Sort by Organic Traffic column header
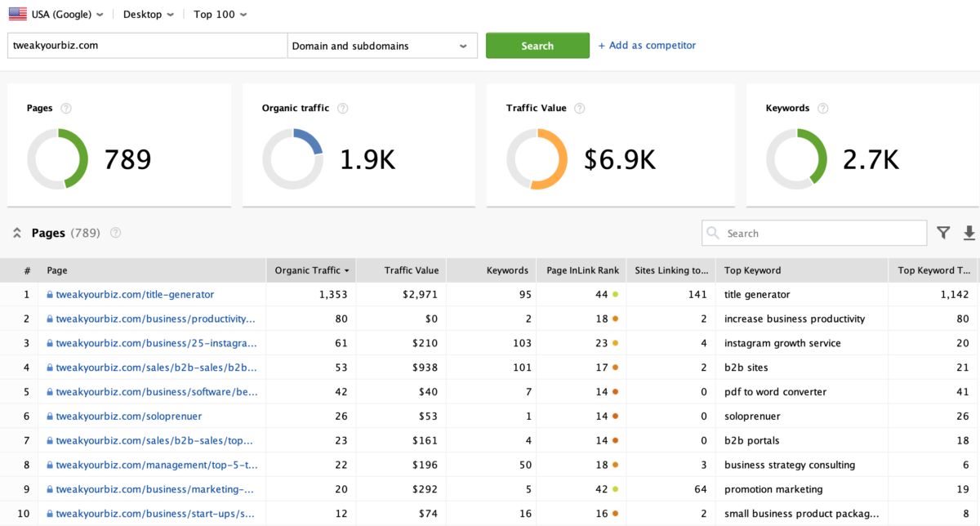Screen dimensions: 980x526 (313, 270)
